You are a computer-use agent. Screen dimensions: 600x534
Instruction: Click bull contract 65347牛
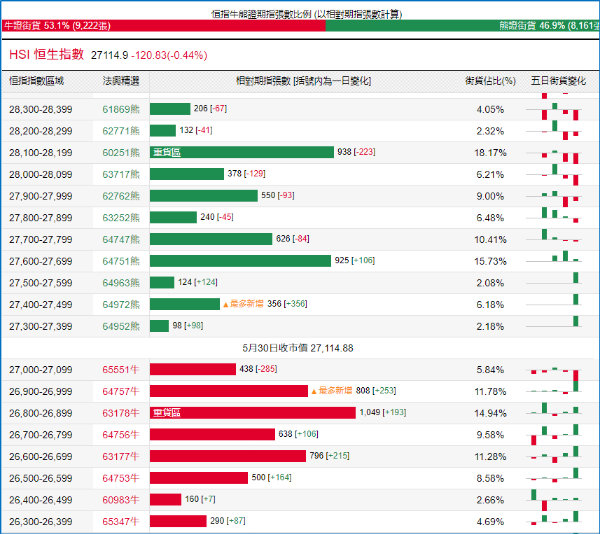(x=121, y=521)
